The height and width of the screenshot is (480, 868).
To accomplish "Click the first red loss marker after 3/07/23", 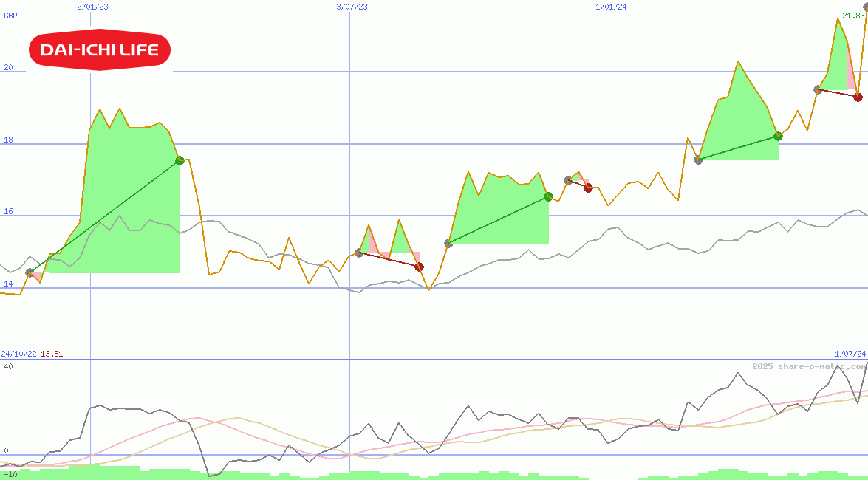I will pyautogui.click(x=419, y=267).
